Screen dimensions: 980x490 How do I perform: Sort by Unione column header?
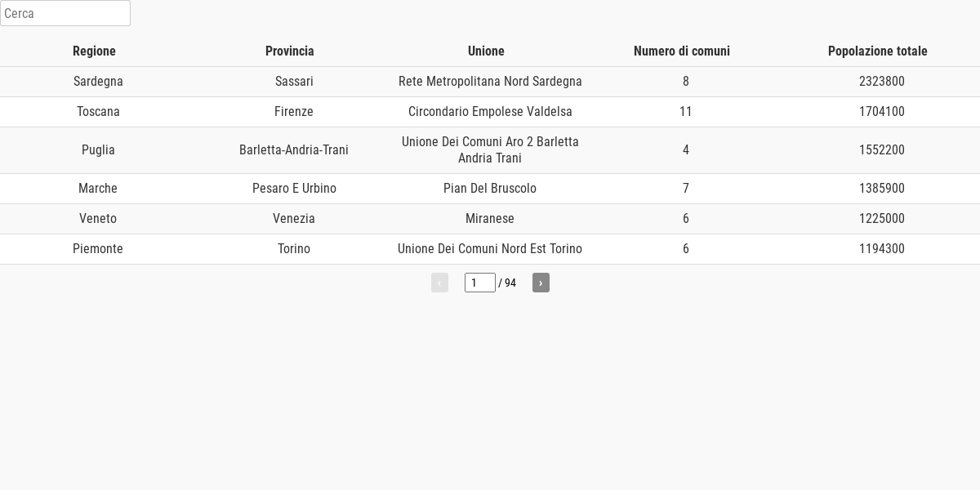point(486,51)
